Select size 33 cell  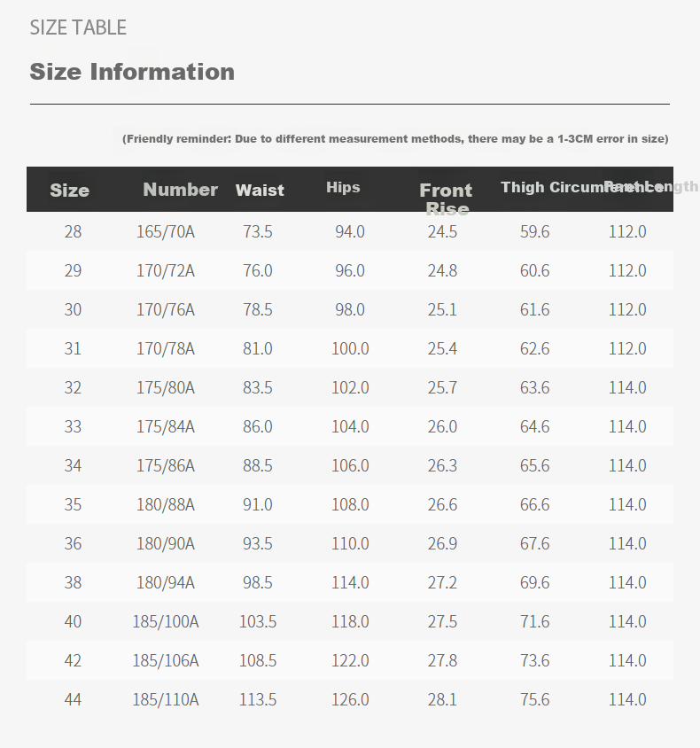pos(73,427)
